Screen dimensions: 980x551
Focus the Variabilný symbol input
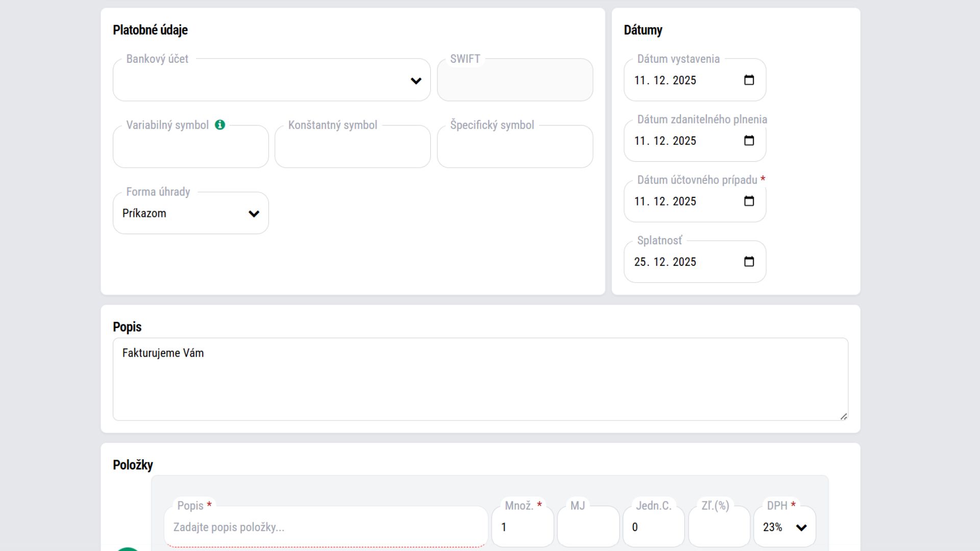190,148
